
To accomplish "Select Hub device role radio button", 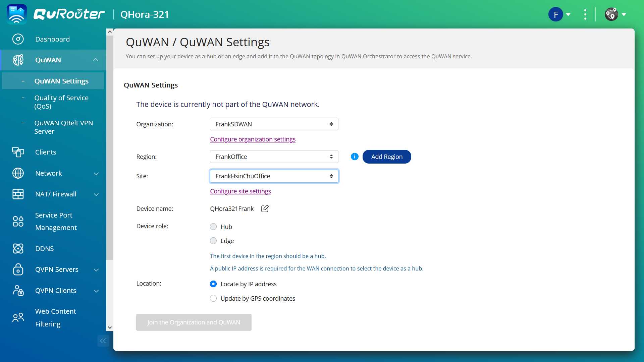I will tap(213, 226).
